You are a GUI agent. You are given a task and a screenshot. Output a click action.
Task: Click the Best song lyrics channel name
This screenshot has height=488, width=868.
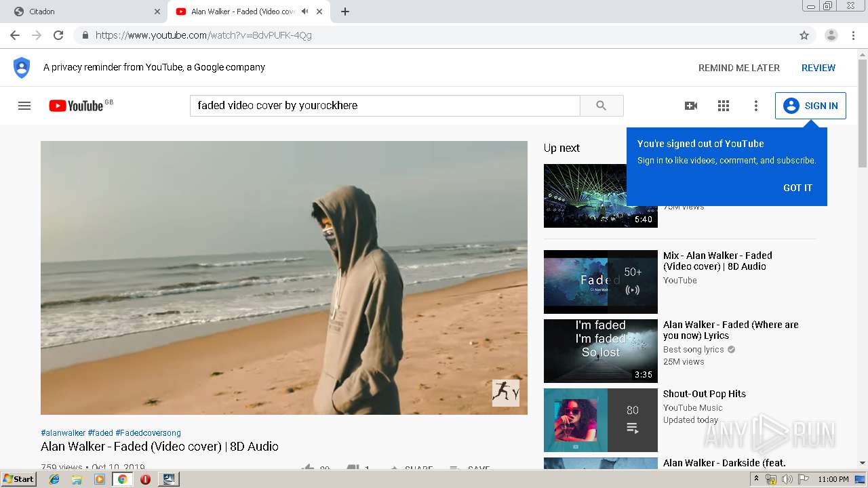pos(694,350)
